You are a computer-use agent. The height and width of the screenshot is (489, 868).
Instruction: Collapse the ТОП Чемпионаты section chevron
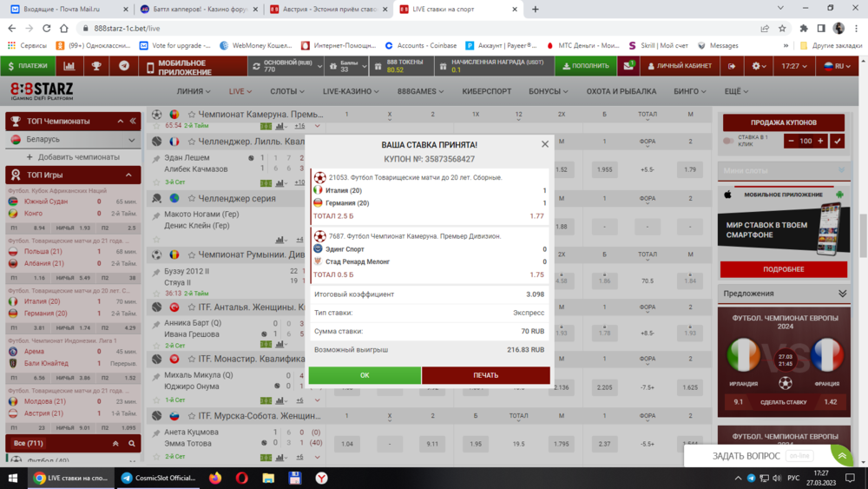click(120, 121)
